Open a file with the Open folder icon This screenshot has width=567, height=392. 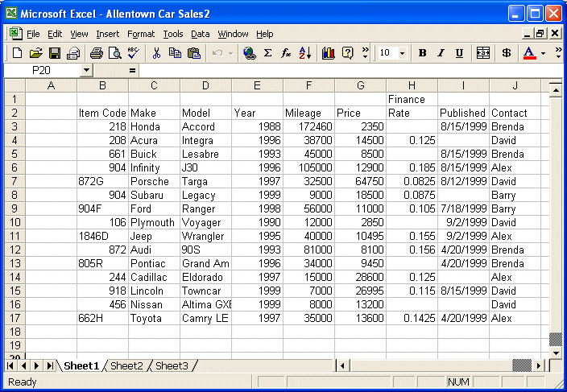tap(35, 53)
